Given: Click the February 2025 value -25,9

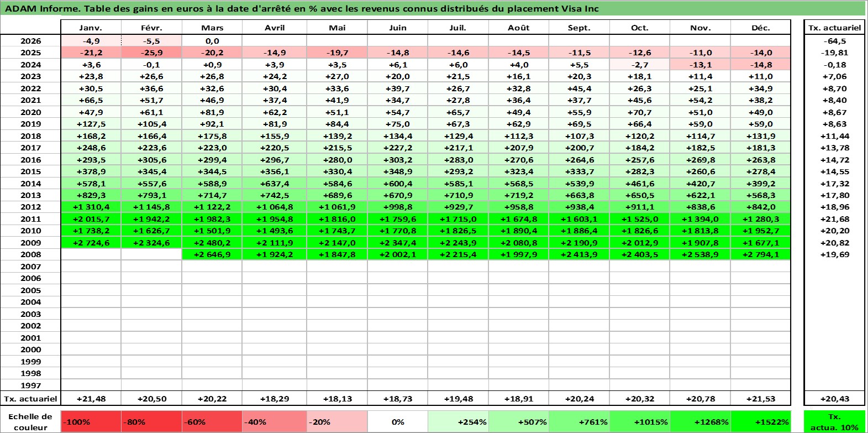Looking at the screenshot, I should tap(151, 53).
